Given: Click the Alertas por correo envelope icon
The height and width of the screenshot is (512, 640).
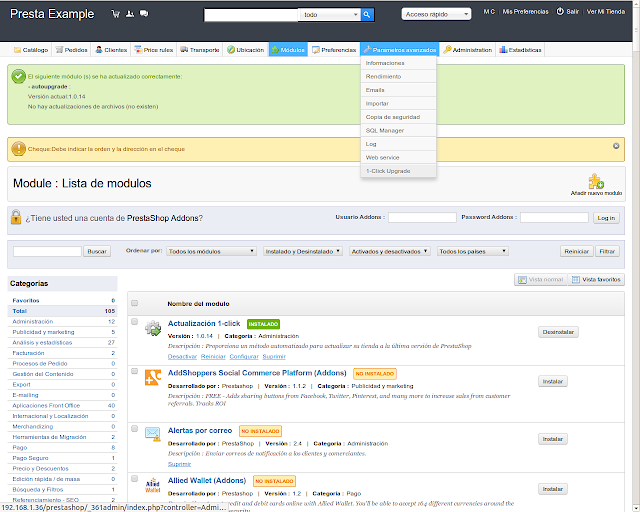Looking at the screenshot, I should pos(153,434).
